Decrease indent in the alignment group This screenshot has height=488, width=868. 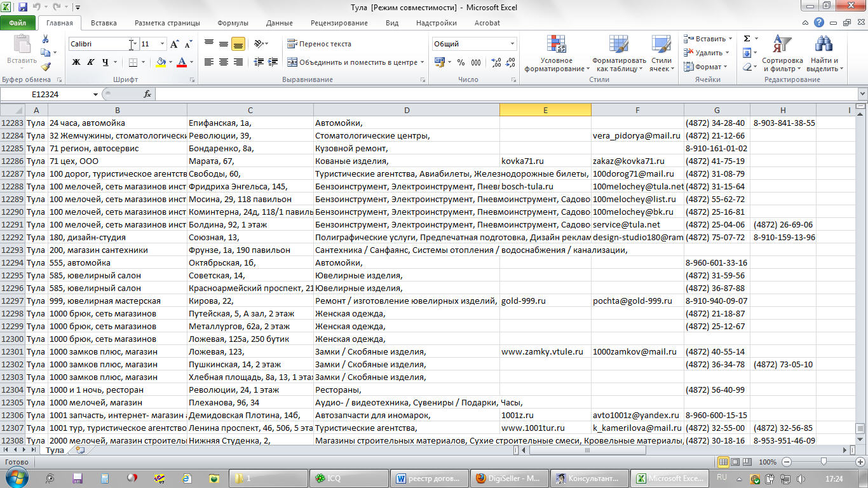(259, 62)
